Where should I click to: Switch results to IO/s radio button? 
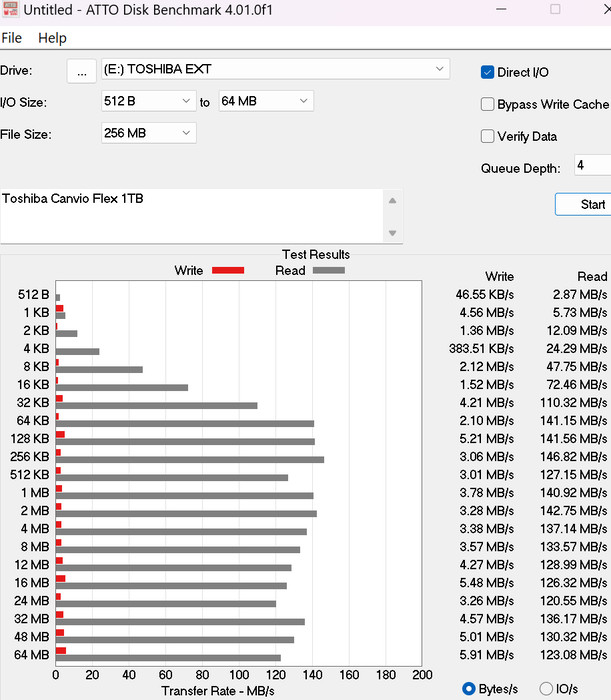coord(546,688)
